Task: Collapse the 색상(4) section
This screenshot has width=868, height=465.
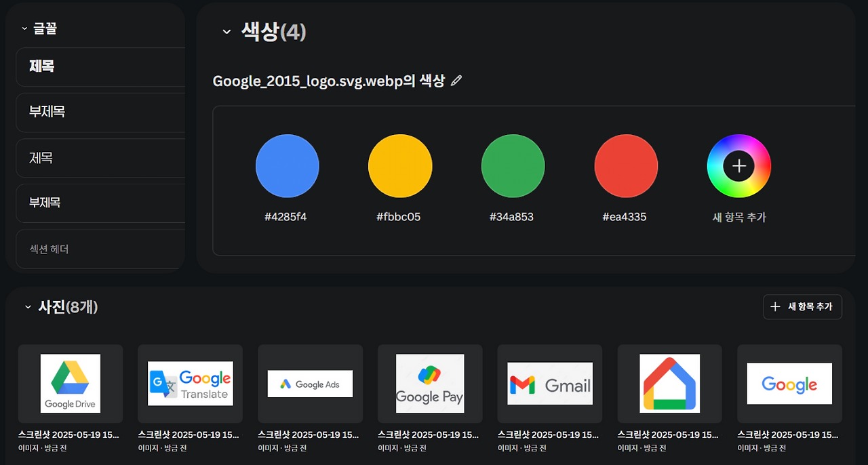Action: 226,31
